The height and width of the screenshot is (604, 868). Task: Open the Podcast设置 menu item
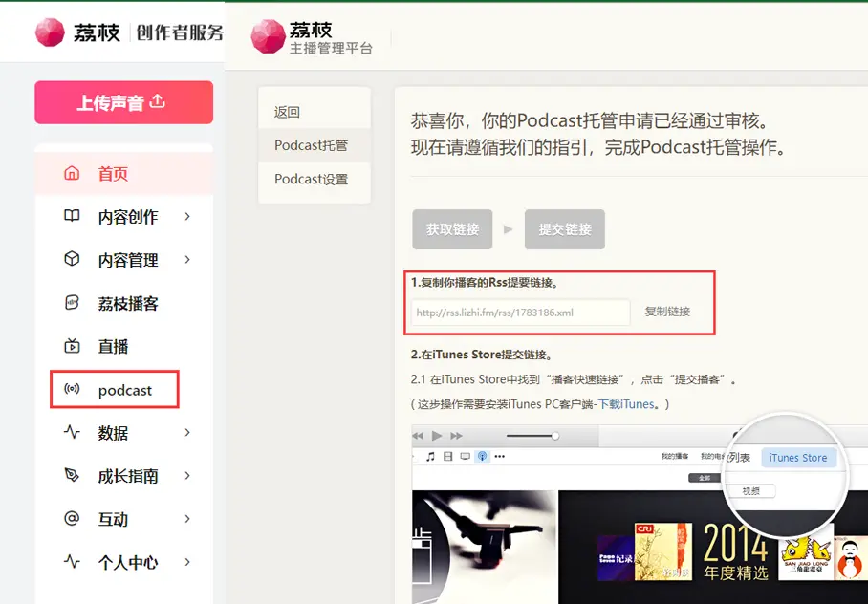coord(311,180)
